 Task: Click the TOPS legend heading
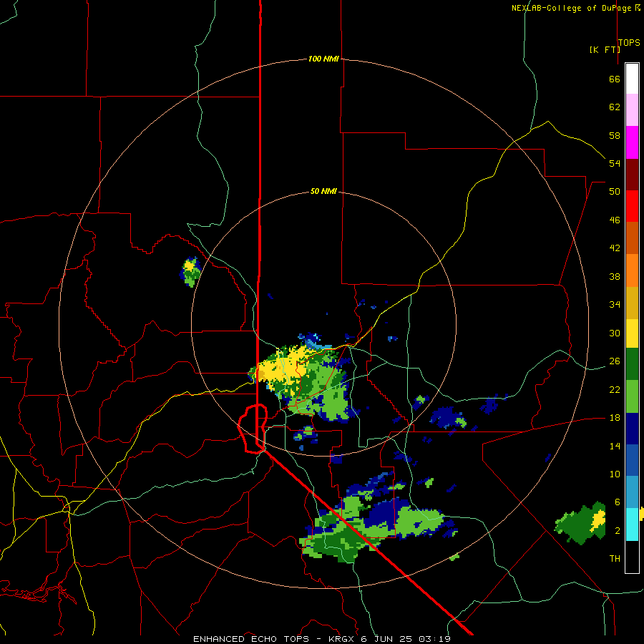click(x=629, y=43)
